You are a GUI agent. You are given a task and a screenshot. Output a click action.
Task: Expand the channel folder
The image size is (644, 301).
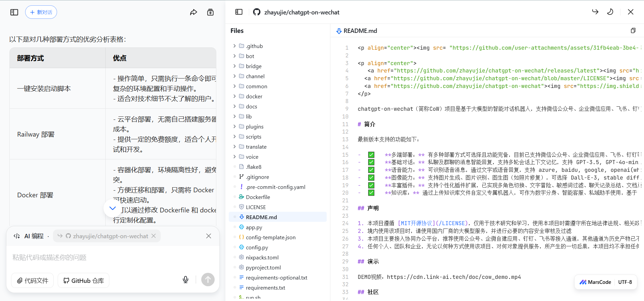[x=278, y=76]
